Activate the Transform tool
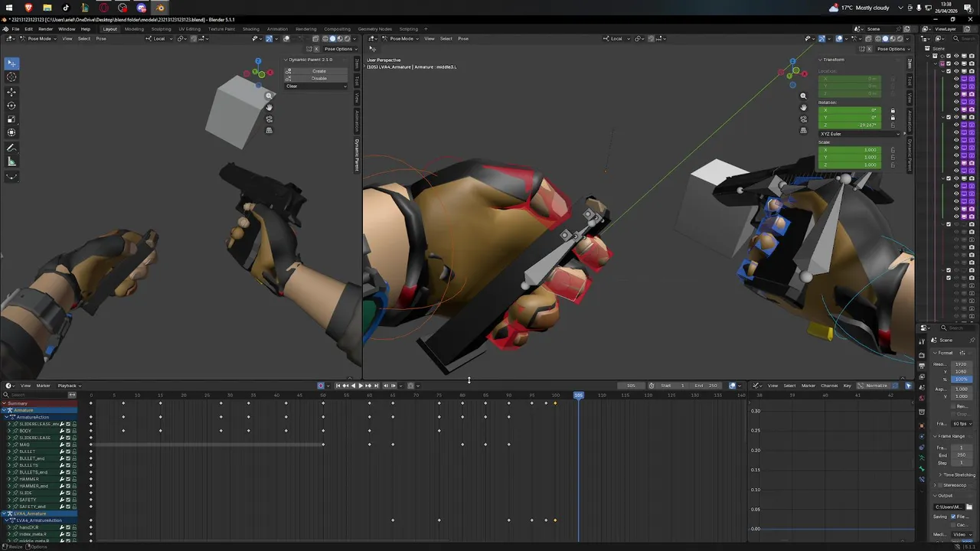Screen dimensions: 980x551 (11, 133)
